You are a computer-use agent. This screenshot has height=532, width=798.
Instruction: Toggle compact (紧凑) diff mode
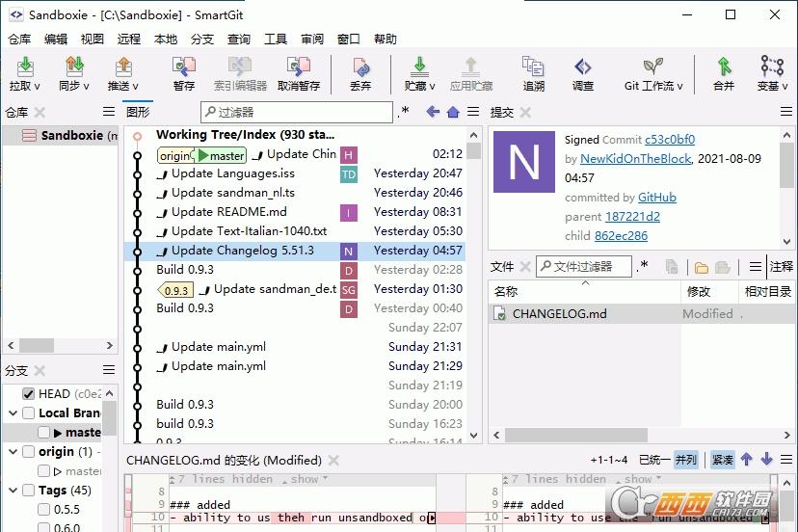[723, 460]
